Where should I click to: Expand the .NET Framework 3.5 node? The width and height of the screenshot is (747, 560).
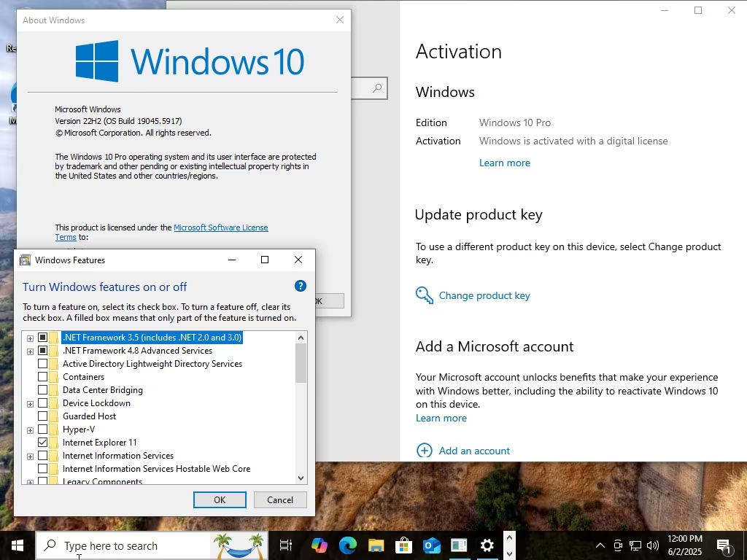(30, 338)
